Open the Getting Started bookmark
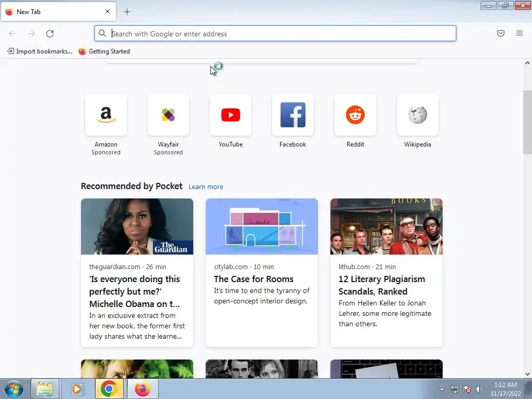Viewport: 532px width, 399px height. click(x=104, y=51)
